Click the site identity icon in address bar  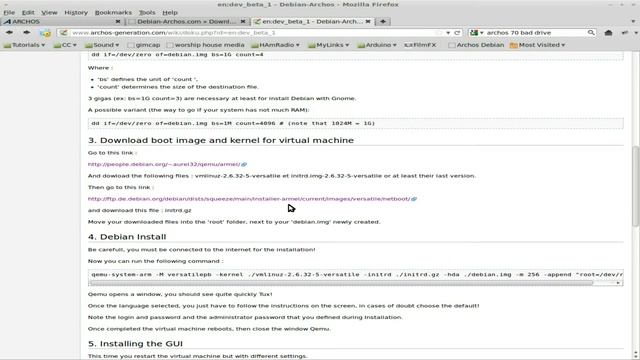63,33
